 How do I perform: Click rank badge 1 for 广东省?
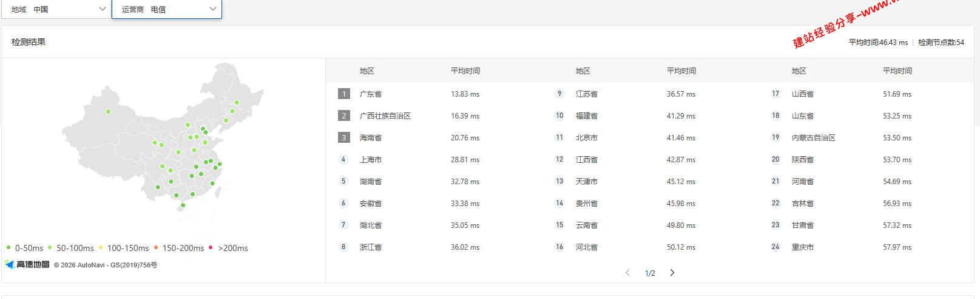(344, 94)
